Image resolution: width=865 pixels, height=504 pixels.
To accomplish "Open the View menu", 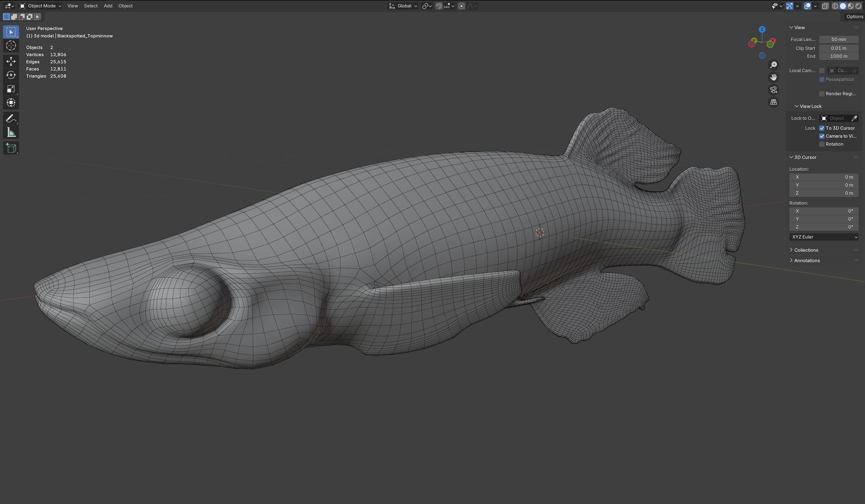I will pyautogui.click(x=72, y=6).
